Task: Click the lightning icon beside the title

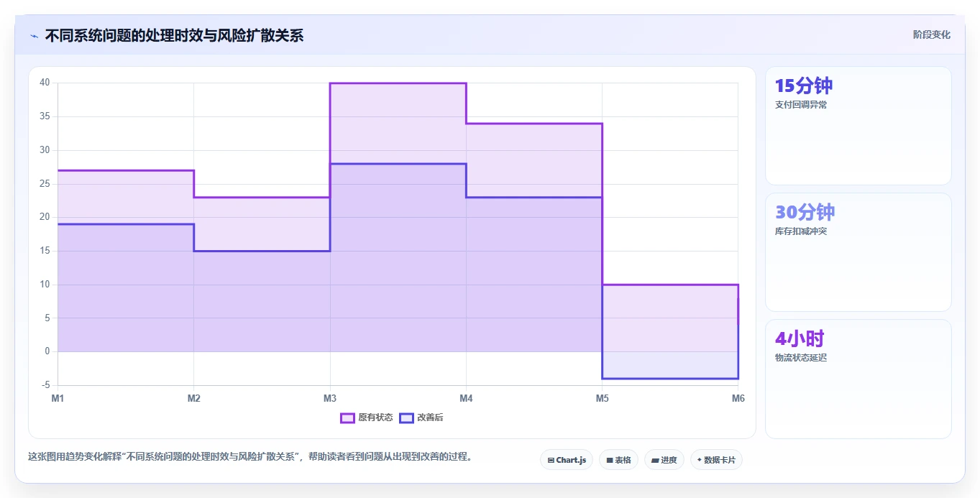Action: tap(34, 35)
